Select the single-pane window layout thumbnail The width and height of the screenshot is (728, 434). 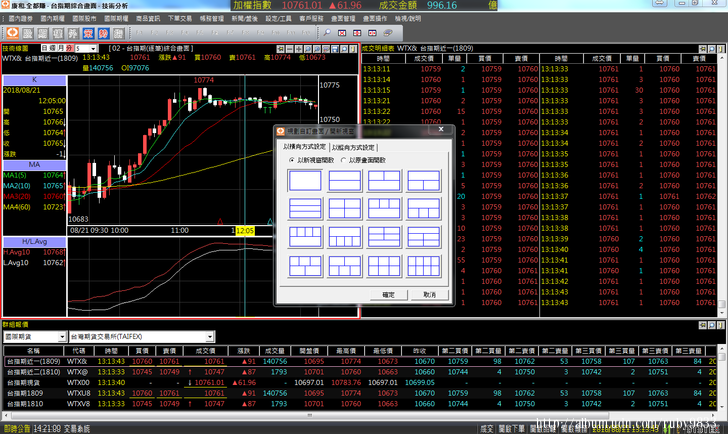click(305, 180)
